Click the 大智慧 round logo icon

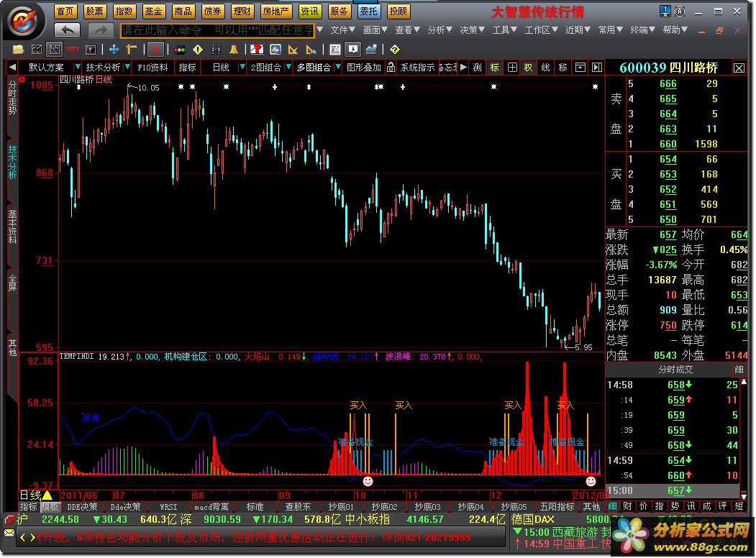pyautogui.click(x=24, y=21)
